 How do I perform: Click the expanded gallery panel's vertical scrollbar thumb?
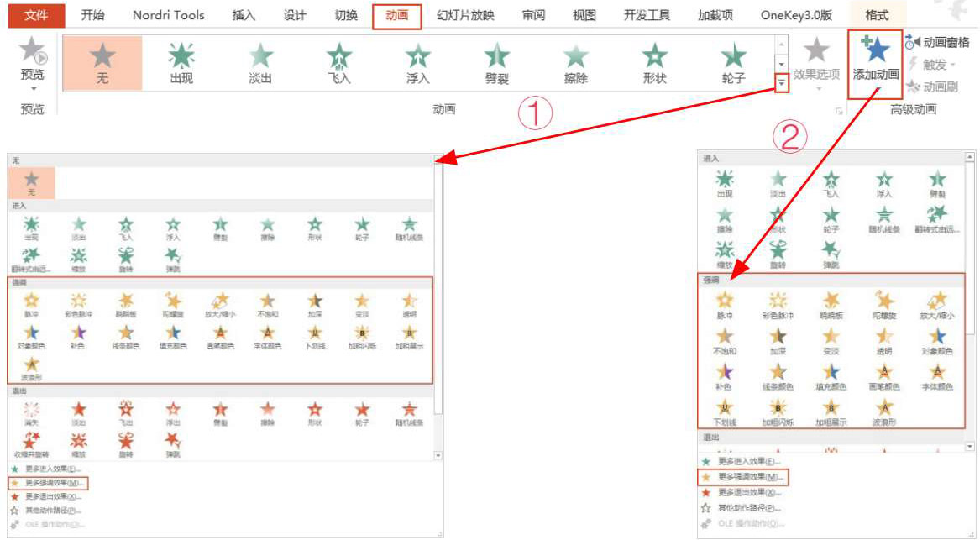(438, 288)
